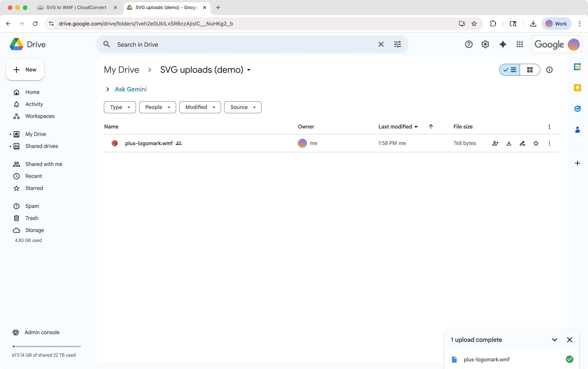The height and width of the screenshot is (369, 588).
Task: Open the SVG uploads (demo) folder menu
Action: pyautogui.click(x=249, y=70)
